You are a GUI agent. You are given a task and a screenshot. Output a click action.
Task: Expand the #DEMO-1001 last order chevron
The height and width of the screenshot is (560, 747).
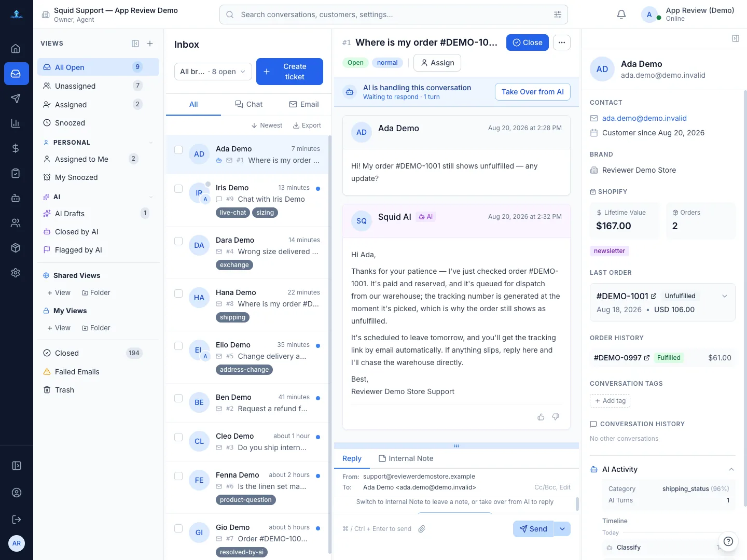pos(725,296)
